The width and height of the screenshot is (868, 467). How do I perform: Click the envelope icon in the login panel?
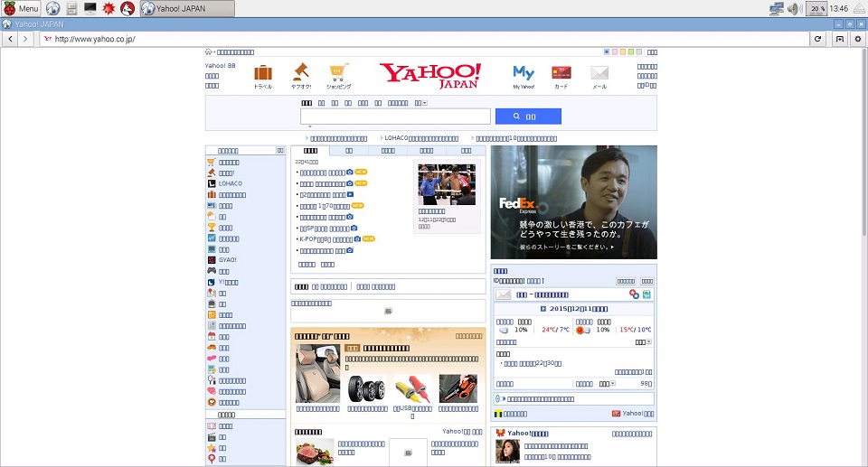point(504,294)
